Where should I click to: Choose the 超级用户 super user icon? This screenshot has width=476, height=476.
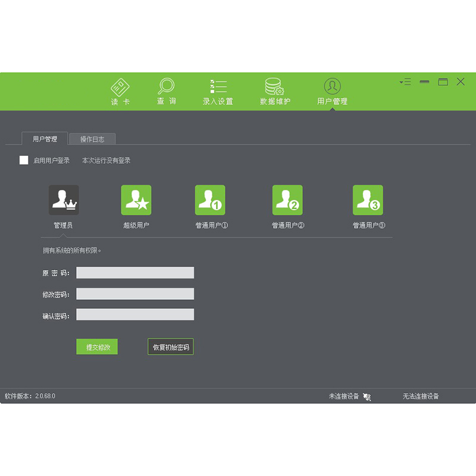point(136,201)
